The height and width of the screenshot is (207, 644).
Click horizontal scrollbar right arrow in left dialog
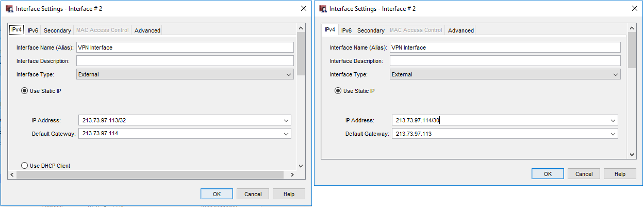tap(292, 175)
